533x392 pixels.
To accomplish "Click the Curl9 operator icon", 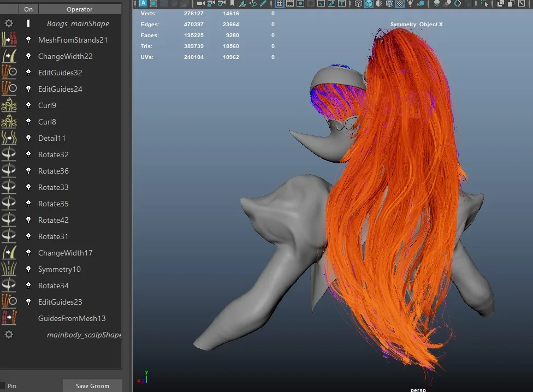I will (x=9, y=105).
